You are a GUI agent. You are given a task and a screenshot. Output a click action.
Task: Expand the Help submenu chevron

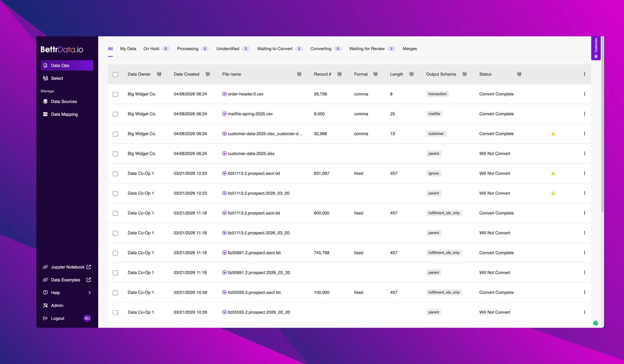[x=89, y=293]
